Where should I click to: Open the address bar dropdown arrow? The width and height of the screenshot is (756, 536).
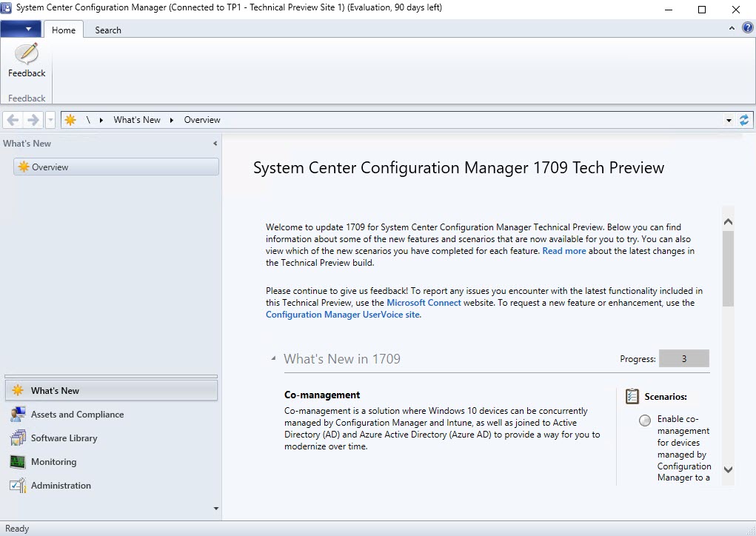(x=729, y=120)
